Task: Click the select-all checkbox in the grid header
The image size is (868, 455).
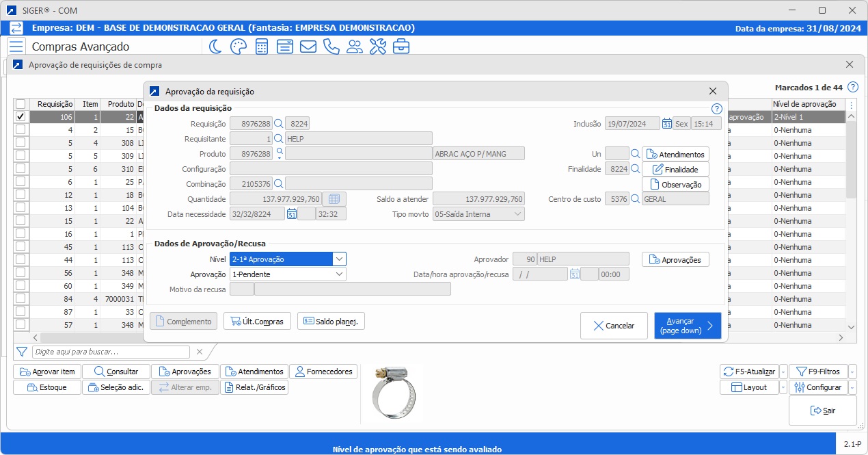Action: pos(20,105)
